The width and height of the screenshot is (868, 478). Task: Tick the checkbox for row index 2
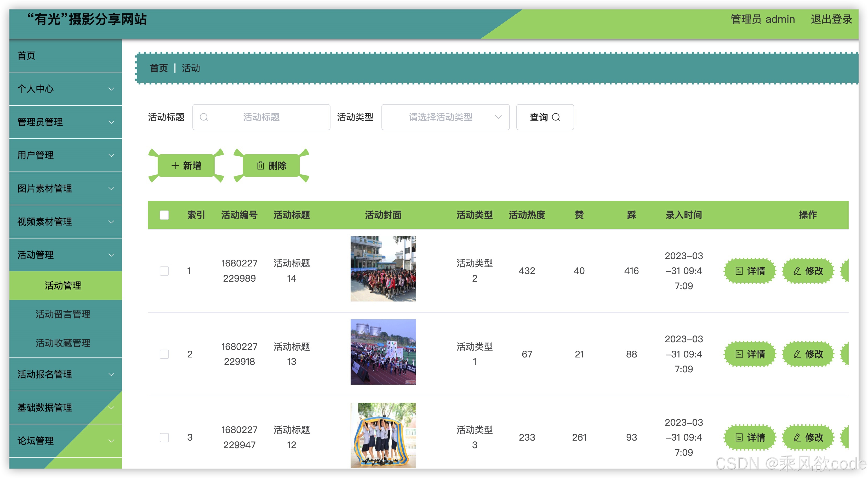tap(164, 354)
